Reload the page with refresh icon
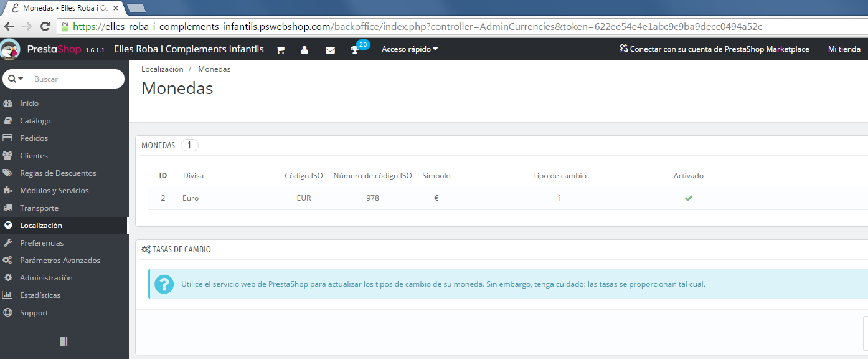The height and width of the screenshot is (359, 868). pyautogui.click(x=45, y=26)
